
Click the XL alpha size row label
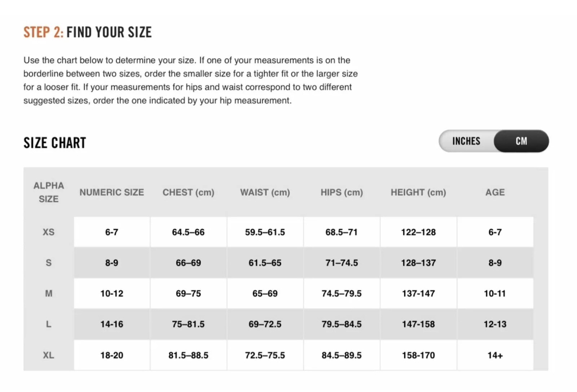pos(49,355)
